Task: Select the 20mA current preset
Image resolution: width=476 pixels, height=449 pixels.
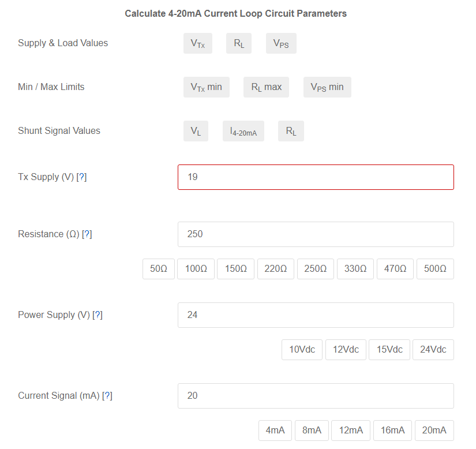Action: [x=434, y=430]
